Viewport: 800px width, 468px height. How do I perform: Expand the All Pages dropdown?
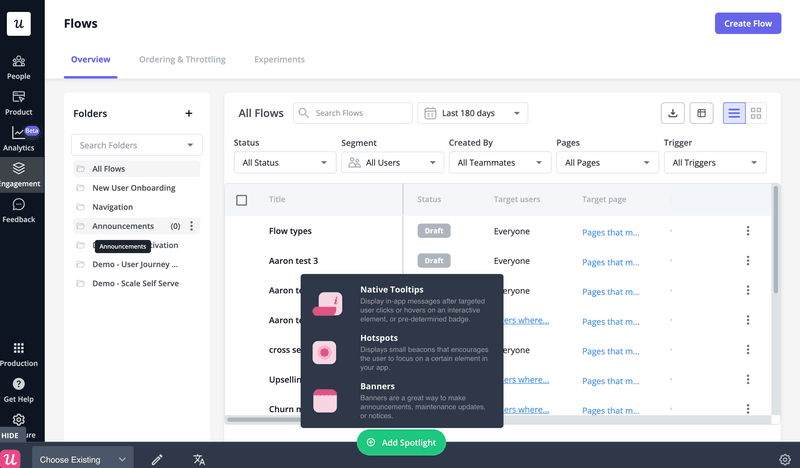pos(607,162)
